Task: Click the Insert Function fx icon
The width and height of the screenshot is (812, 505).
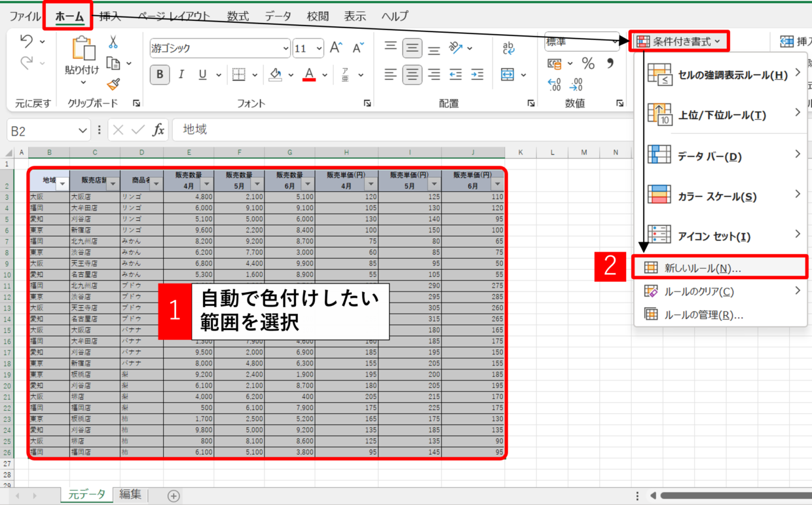Action: pos(158,130)
